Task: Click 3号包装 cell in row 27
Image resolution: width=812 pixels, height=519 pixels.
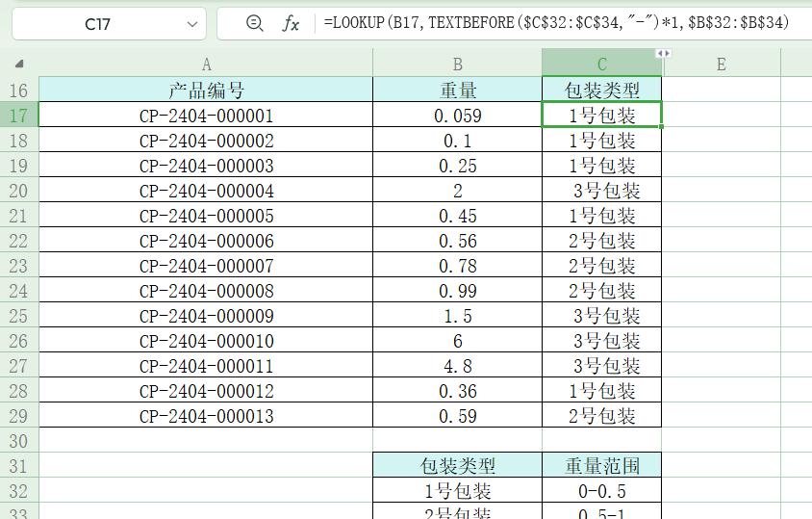Action: pyautogui.click(x=601, y=366)
